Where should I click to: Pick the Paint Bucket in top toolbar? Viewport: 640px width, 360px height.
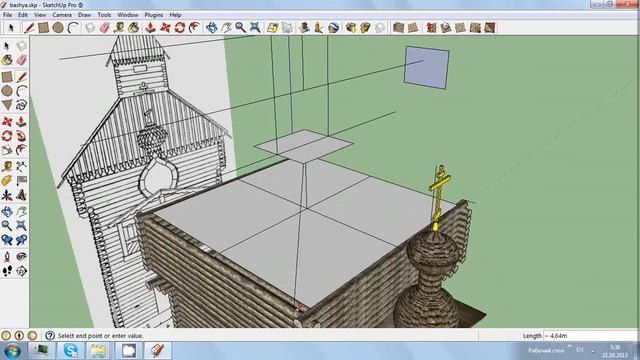133,28
